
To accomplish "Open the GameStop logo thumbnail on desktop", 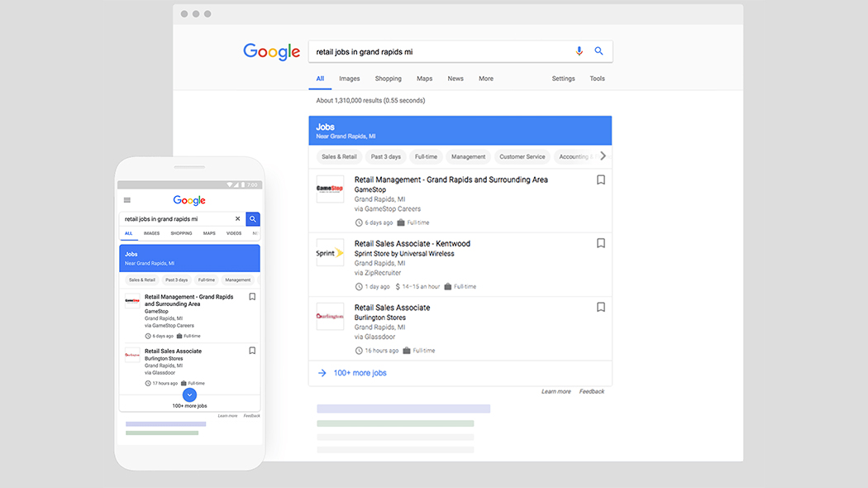I will click(x=330, y=189).
